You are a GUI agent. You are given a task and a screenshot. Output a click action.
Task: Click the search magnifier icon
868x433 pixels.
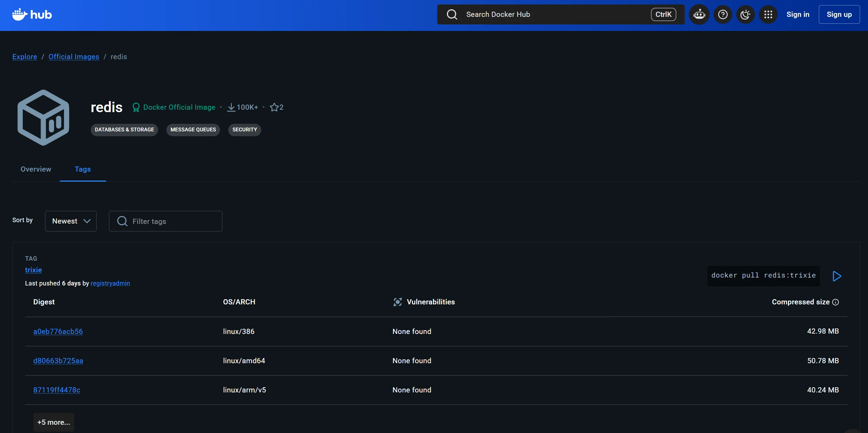(452, 14)
